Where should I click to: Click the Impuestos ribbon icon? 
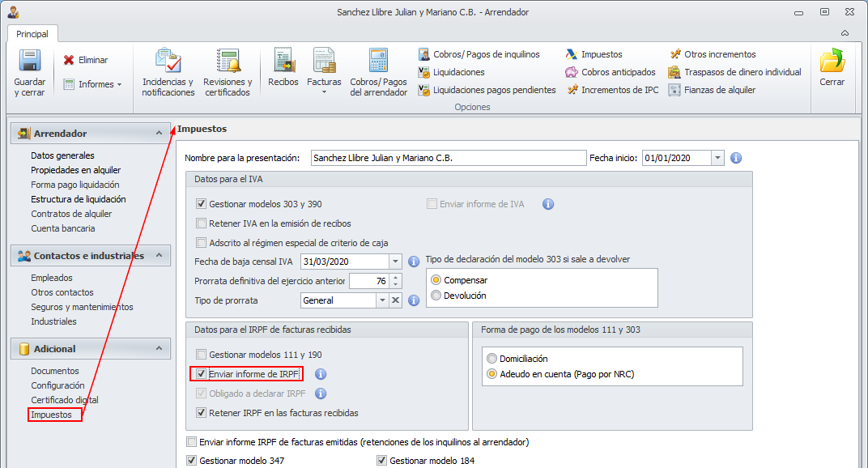572,54
